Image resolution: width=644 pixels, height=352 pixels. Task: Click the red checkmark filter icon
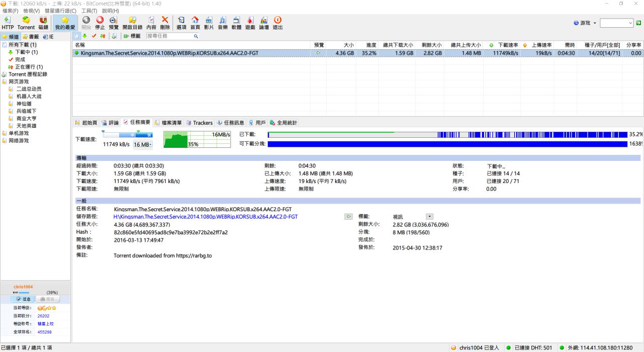pos(94,36)
